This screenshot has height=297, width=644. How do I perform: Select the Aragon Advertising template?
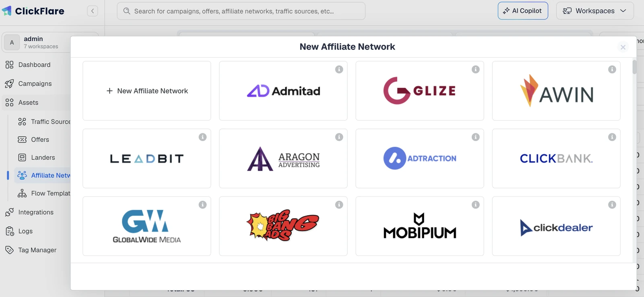[x=283, y=158]
